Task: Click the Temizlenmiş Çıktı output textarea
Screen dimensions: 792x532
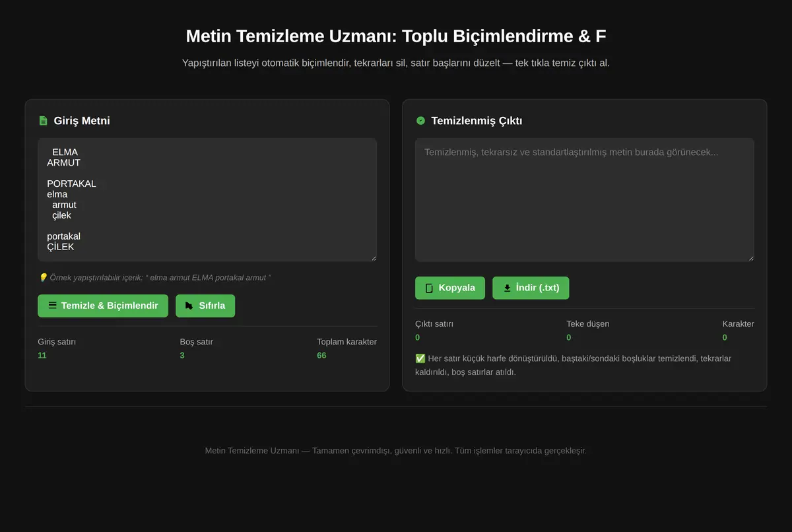Action: [x=585, y=200]
